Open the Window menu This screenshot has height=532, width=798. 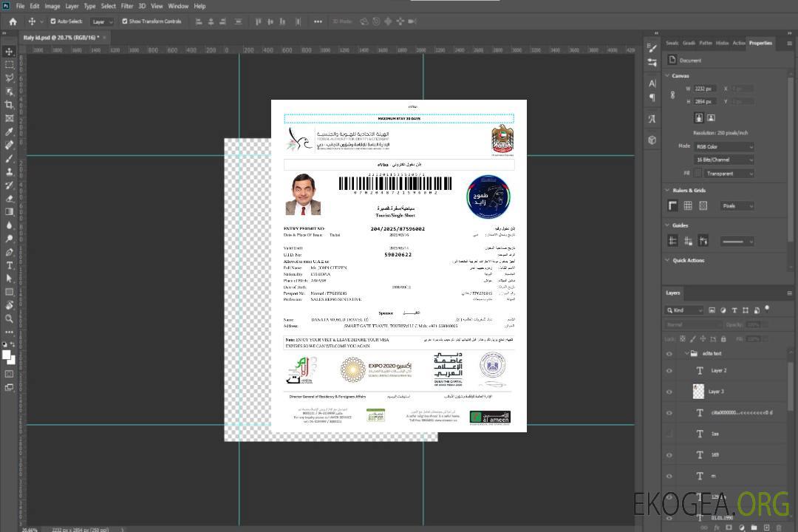[x=178, y=6]
